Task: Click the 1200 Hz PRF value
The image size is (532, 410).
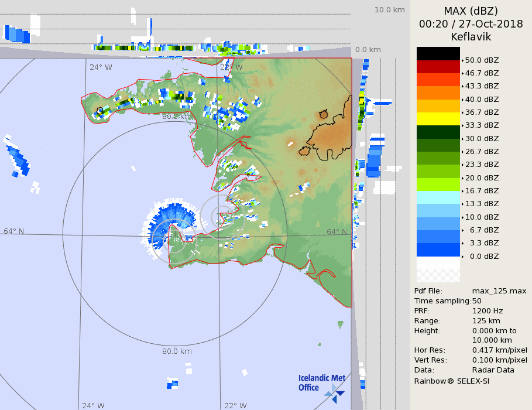Action: 488,311
